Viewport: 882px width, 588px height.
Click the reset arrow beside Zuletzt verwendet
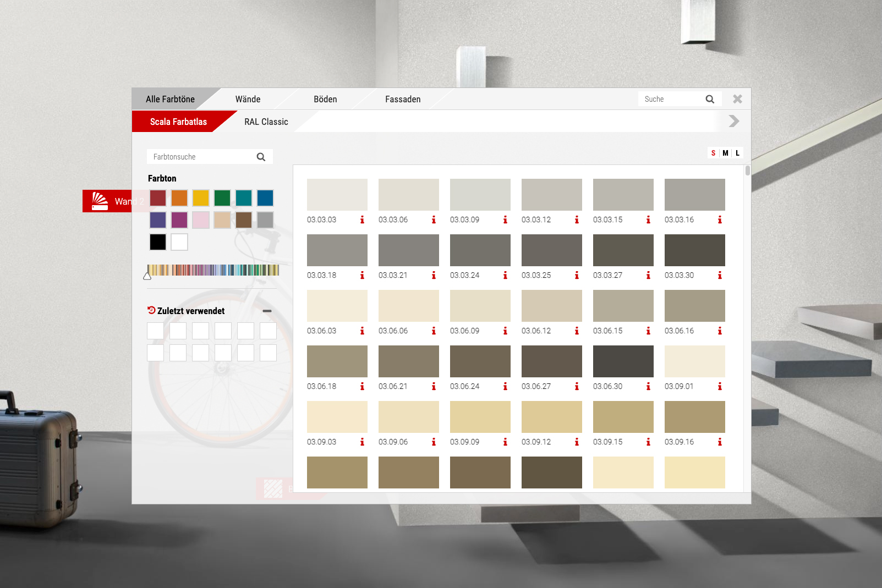152,310
